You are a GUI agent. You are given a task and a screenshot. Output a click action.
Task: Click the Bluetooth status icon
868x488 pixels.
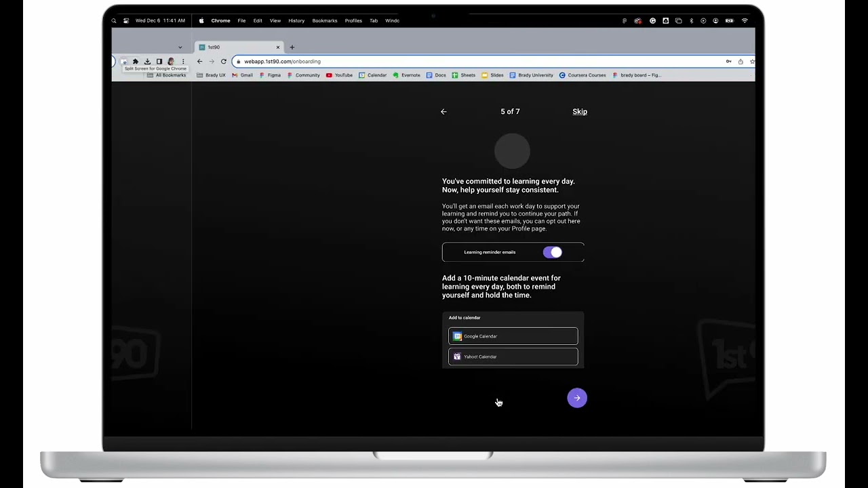click(692, 21)
